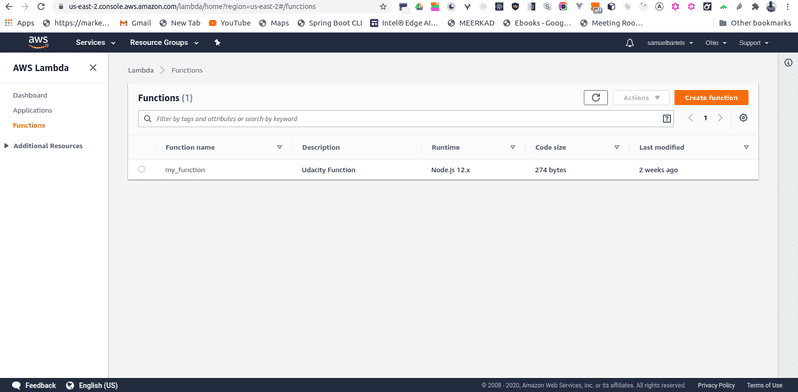Open the Chrome extensions puzzle icon
798x392 pixels.
[756, 7]
